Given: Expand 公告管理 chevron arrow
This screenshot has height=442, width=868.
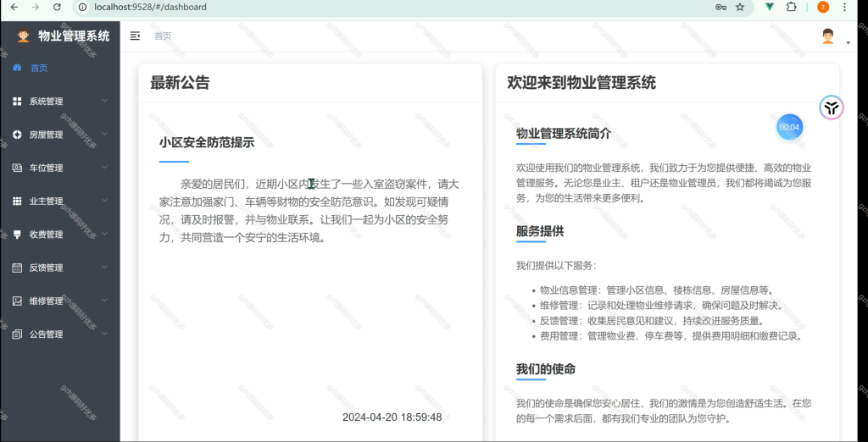Looking at the screenshot, I should pos(104,334).
